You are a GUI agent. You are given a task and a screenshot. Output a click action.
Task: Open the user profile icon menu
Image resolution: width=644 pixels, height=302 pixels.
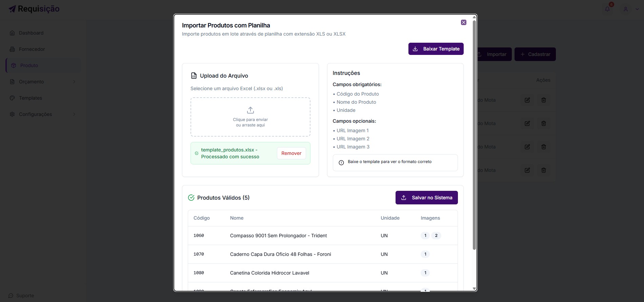point(626,9)
